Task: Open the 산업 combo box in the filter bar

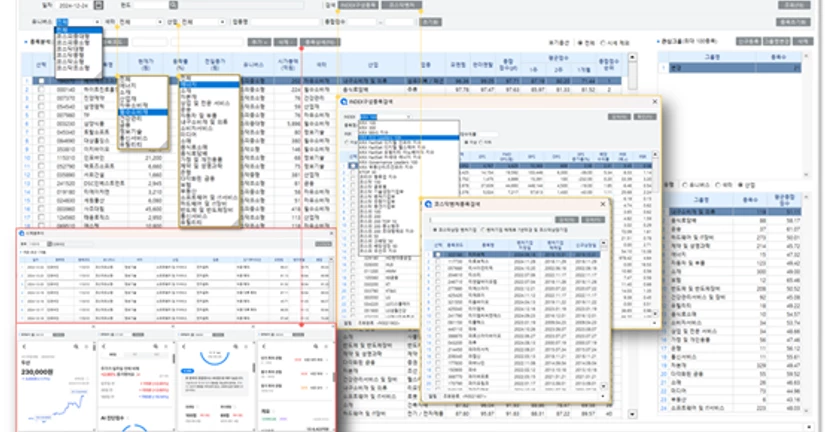Action: point(203,22)
